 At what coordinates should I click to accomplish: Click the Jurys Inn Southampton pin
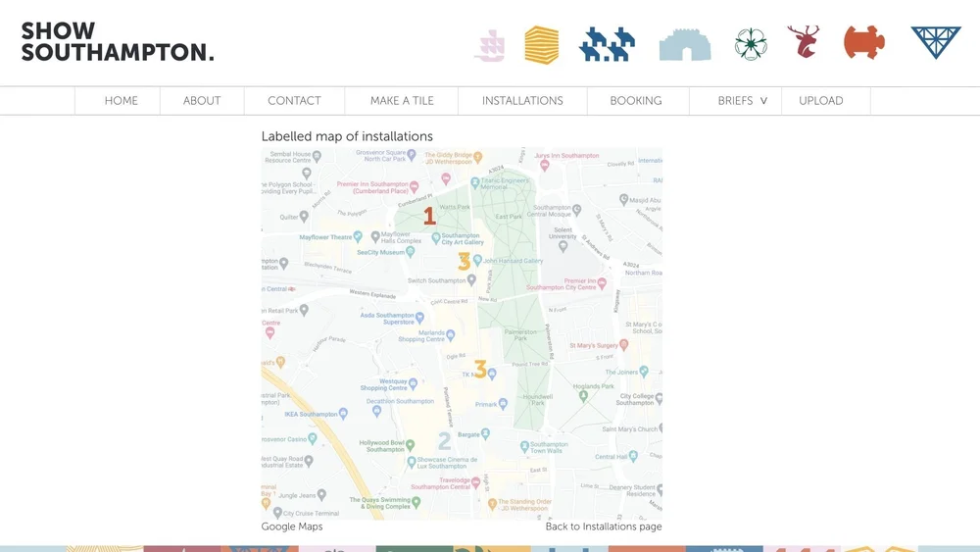544,165
